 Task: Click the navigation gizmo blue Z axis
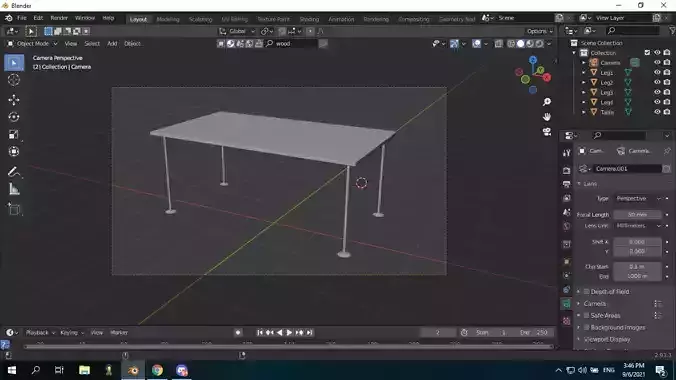pyautogui.click(x=533, y=60)
